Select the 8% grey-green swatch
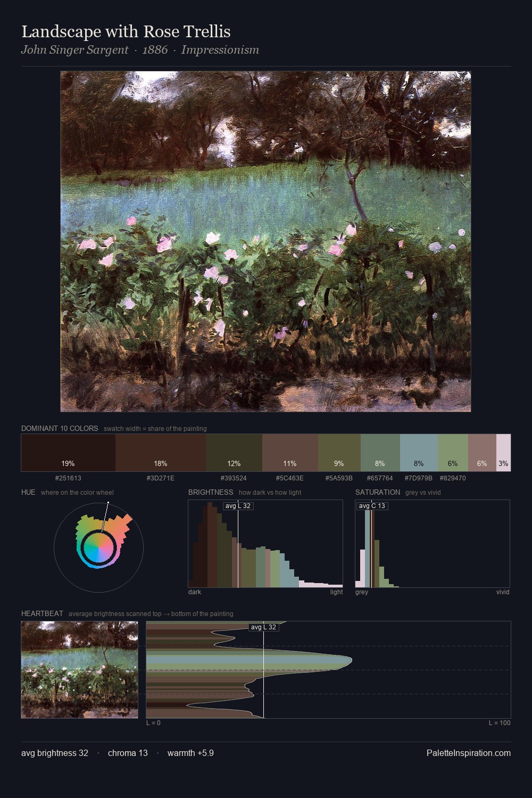Image resolution: width=532 pixels, height=798 pixels. (380, 453)
